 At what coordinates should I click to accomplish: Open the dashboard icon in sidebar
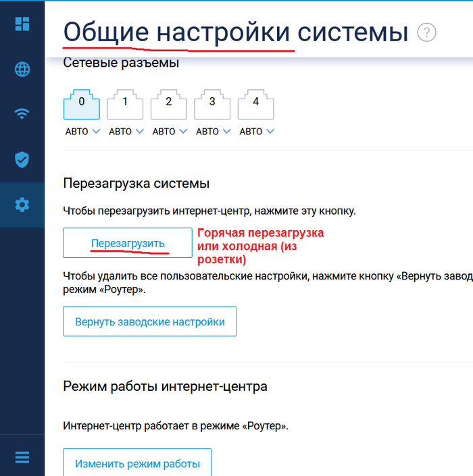coord(22,24)
